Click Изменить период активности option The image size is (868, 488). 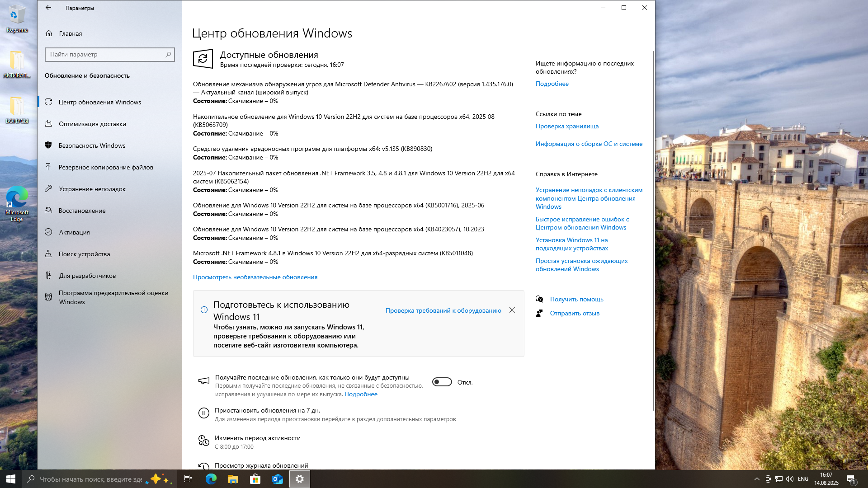tap(258, 438)
